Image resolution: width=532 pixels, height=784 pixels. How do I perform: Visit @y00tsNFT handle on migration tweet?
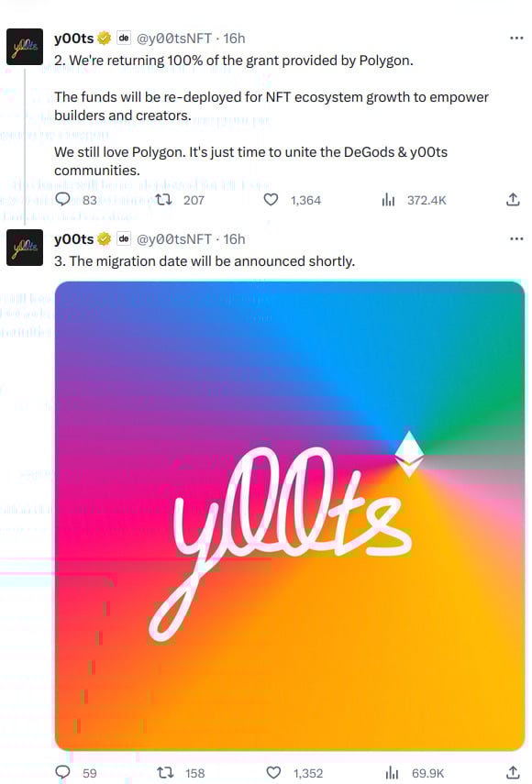(x=174, y=239)
